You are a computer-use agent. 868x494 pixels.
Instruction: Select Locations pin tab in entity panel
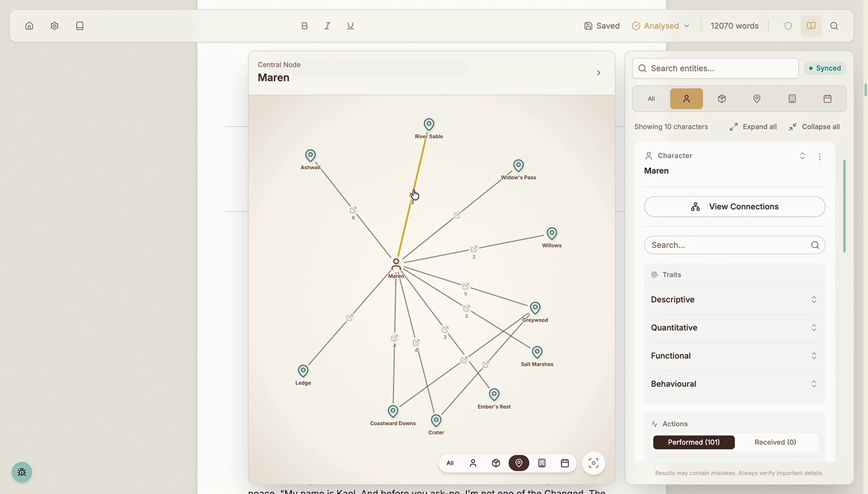[x=757, y=99]
